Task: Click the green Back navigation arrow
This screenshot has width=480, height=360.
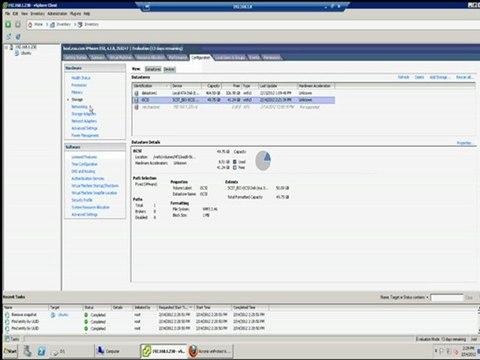Action: coord(8,24)
